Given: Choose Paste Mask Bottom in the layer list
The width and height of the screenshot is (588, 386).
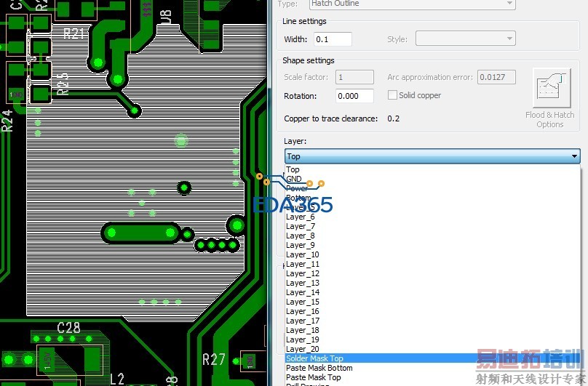Looking at the screenshot, I should [x=319, y=368].
